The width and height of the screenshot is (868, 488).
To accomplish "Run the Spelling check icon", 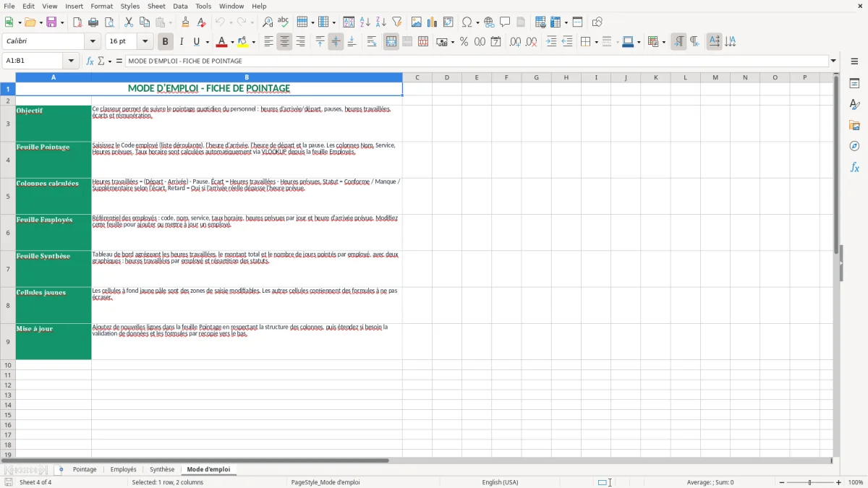I will 284,22.
